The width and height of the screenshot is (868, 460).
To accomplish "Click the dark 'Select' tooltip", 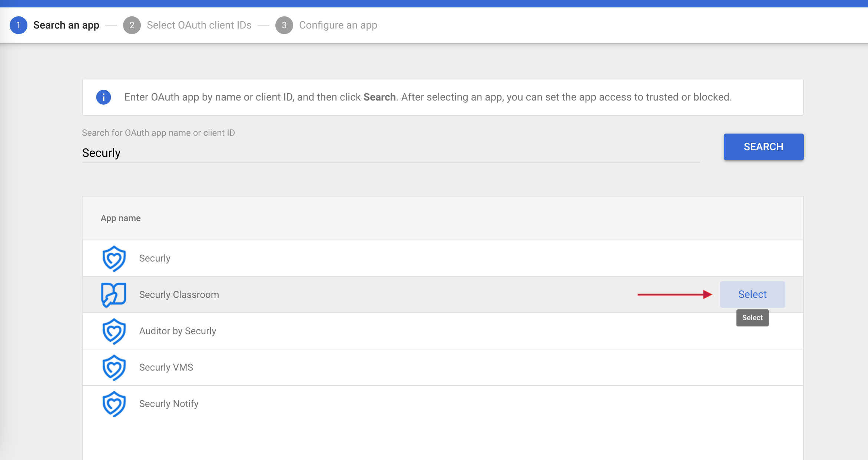I will (x=752, y=318).
